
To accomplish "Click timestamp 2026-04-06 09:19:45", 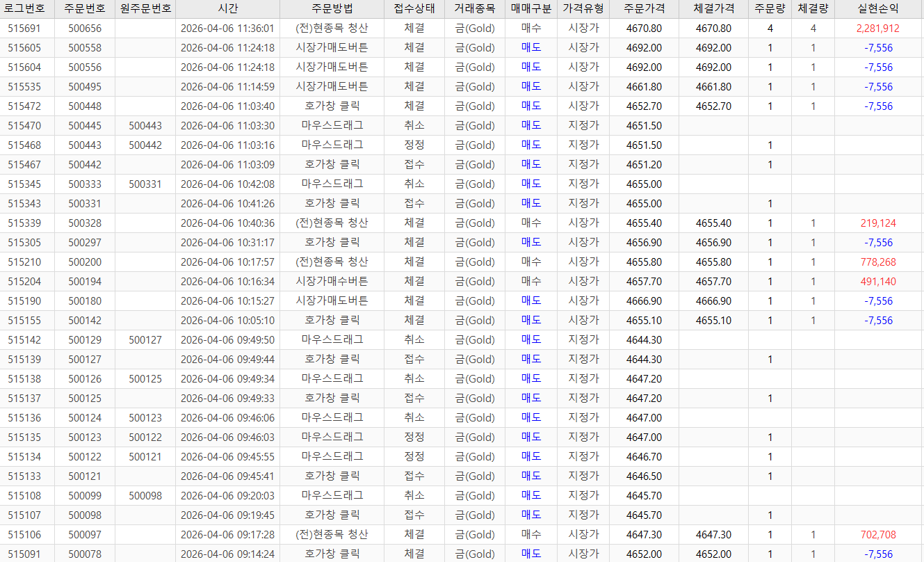I will (227, 515).
